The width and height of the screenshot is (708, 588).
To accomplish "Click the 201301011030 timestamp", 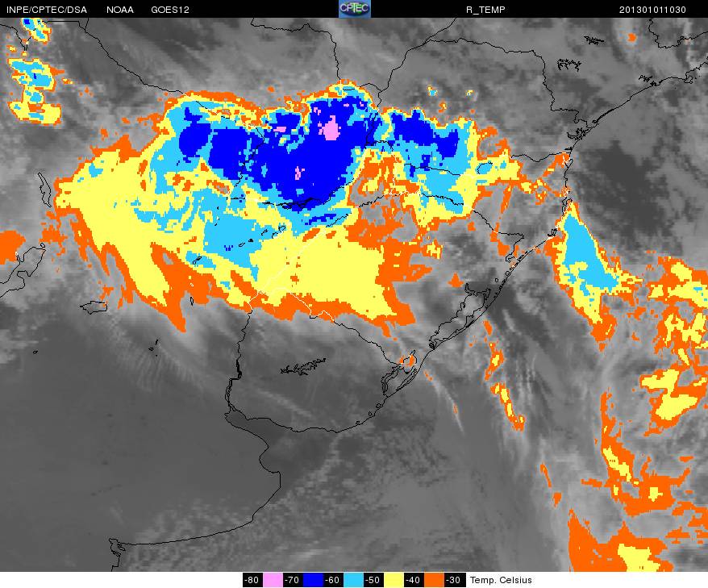I will coord(652,10).
